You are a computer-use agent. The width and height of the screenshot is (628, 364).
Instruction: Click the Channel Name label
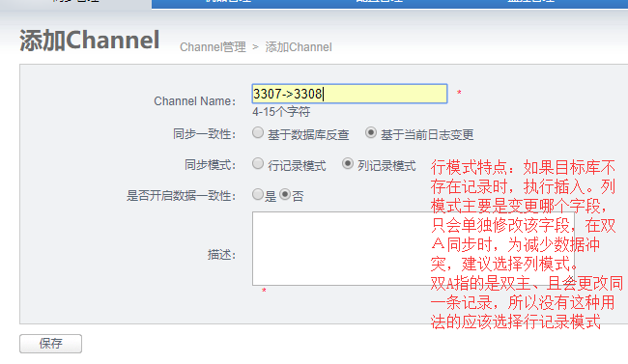click(194, 101)
